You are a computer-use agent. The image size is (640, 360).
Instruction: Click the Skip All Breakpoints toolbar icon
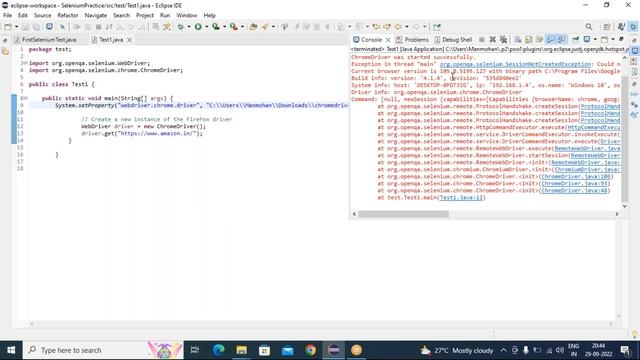(62, 27)
